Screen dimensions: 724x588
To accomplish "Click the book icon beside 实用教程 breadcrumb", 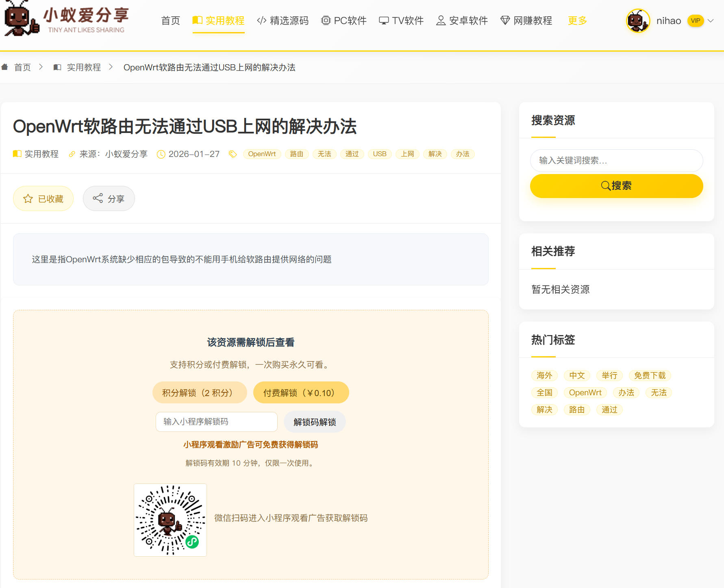I will [x=57, y=67].
